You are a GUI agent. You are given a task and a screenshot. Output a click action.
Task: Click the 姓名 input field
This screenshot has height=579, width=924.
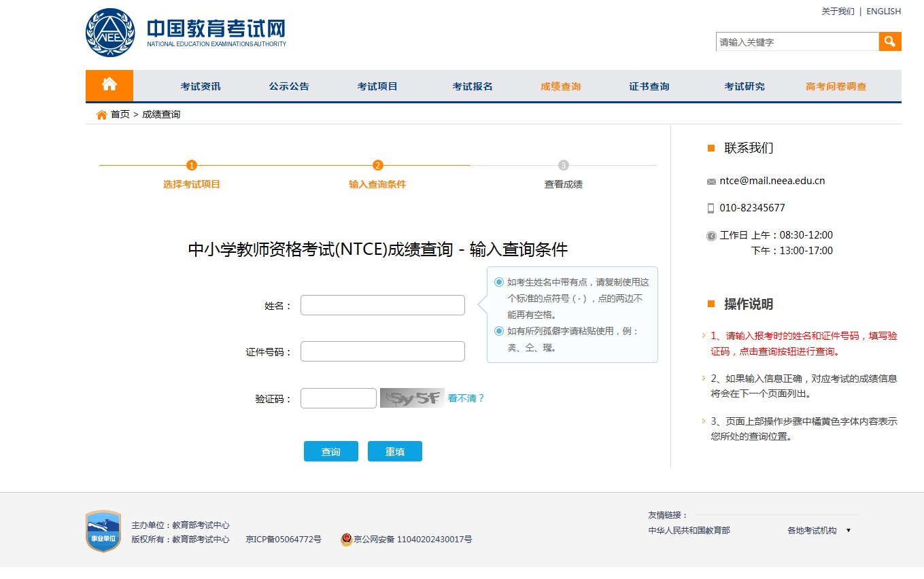pyautogui.click(x=382, y=304)
